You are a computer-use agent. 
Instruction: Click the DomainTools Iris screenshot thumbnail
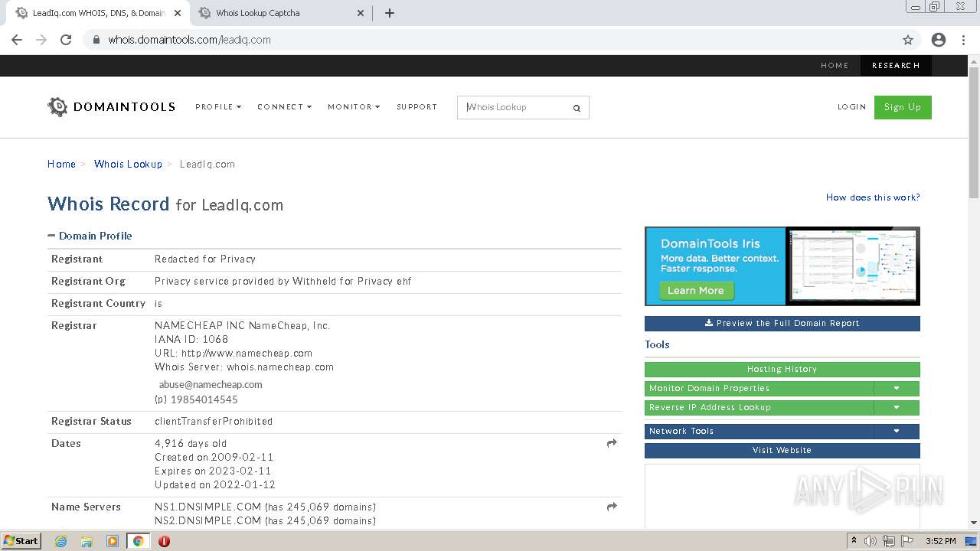tap(853, 266)
